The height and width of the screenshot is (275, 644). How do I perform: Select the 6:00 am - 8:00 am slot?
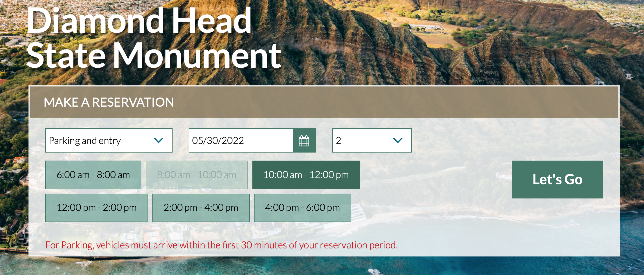(93, 175)
